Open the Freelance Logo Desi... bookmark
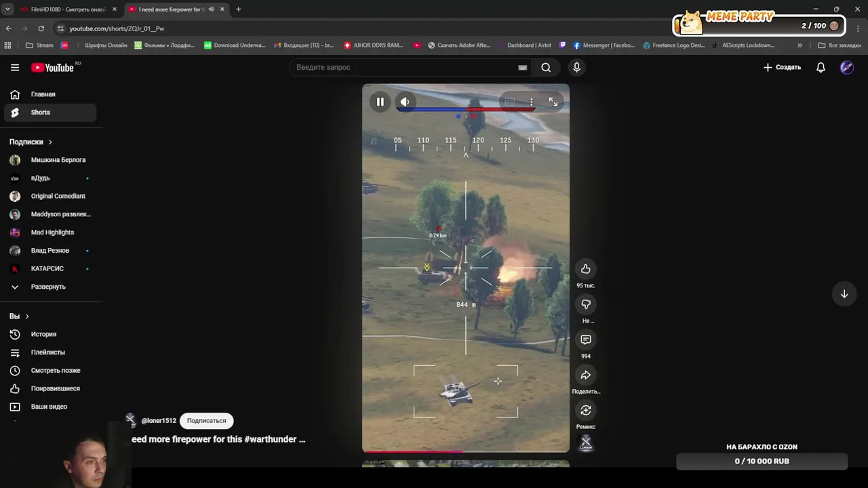The height and width of the screenshot is (488, 868). (674, 45)
